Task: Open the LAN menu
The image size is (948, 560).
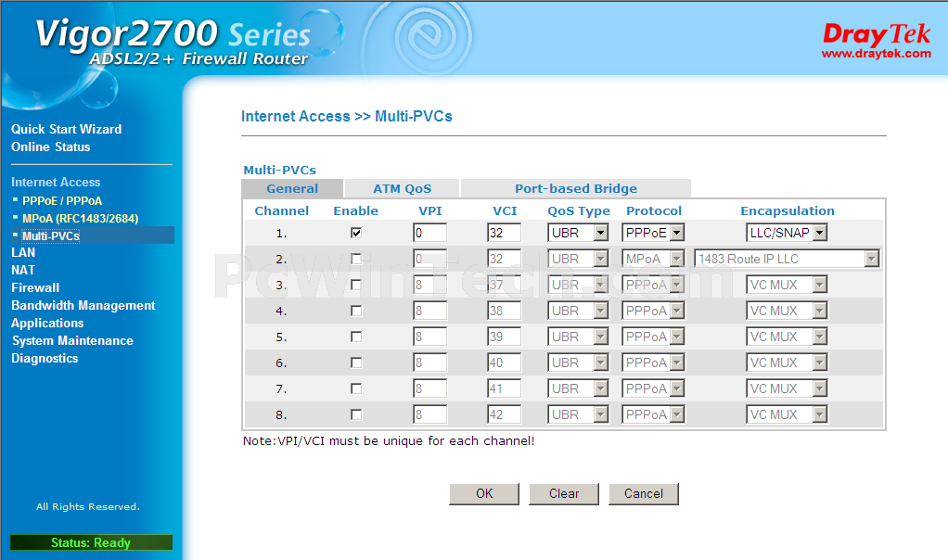Action: coord(23,252)
